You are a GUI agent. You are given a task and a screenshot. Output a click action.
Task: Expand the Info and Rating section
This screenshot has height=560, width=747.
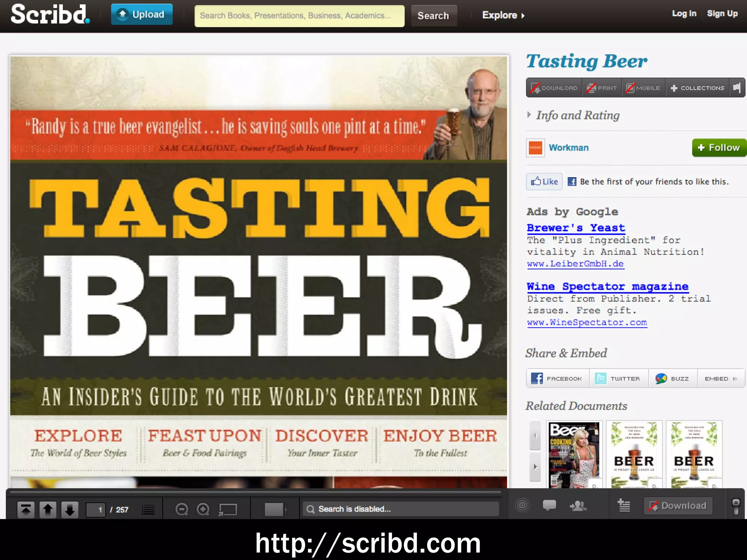[577, 115]
